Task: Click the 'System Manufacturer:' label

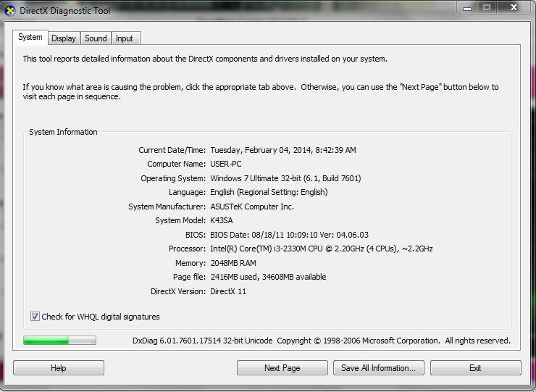Action: click(x=167, y=207)
